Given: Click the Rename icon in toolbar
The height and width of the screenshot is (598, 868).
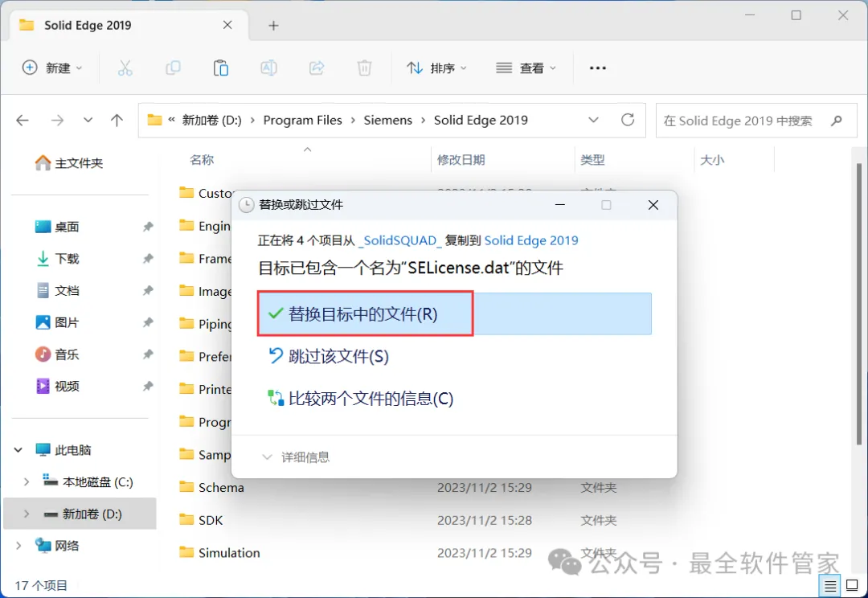Looking at the screenshot, I should click(268, 68).
